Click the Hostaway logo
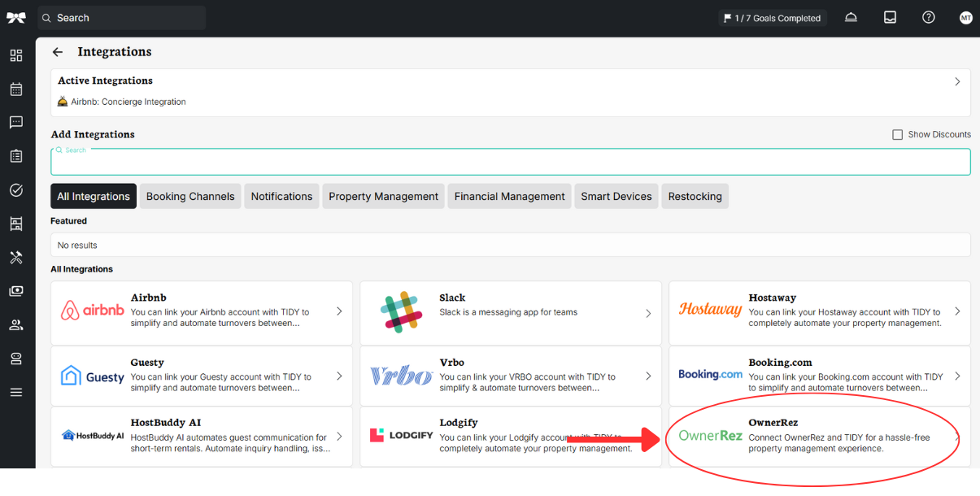The height and width of the screenshot is (496, 980). tap(710, 310)
